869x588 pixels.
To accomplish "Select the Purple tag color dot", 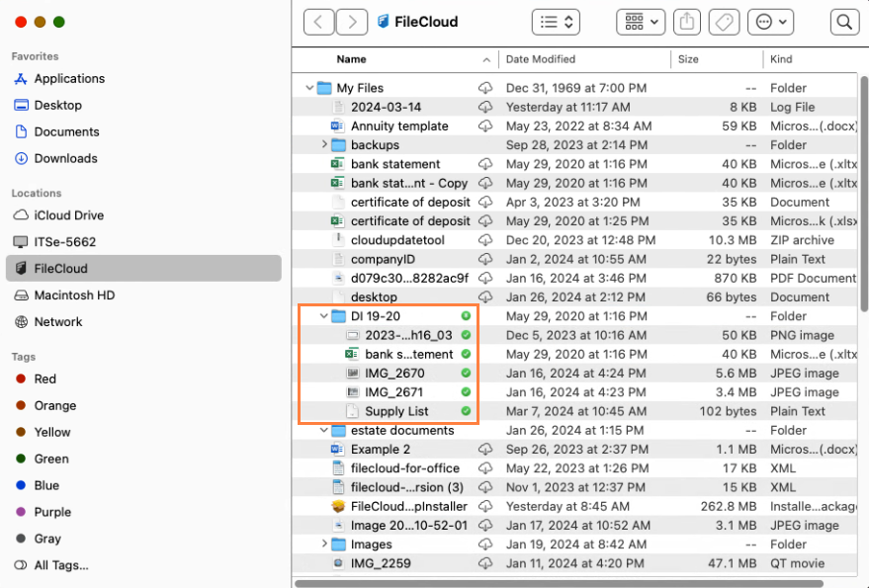I will click(x=21, y=512).
